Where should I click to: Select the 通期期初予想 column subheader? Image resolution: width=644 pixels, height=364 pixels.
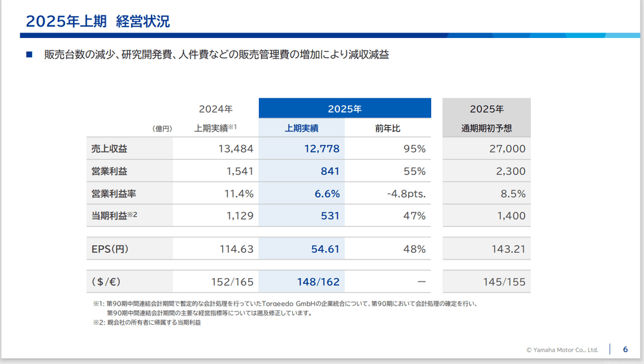click(486, 128)
